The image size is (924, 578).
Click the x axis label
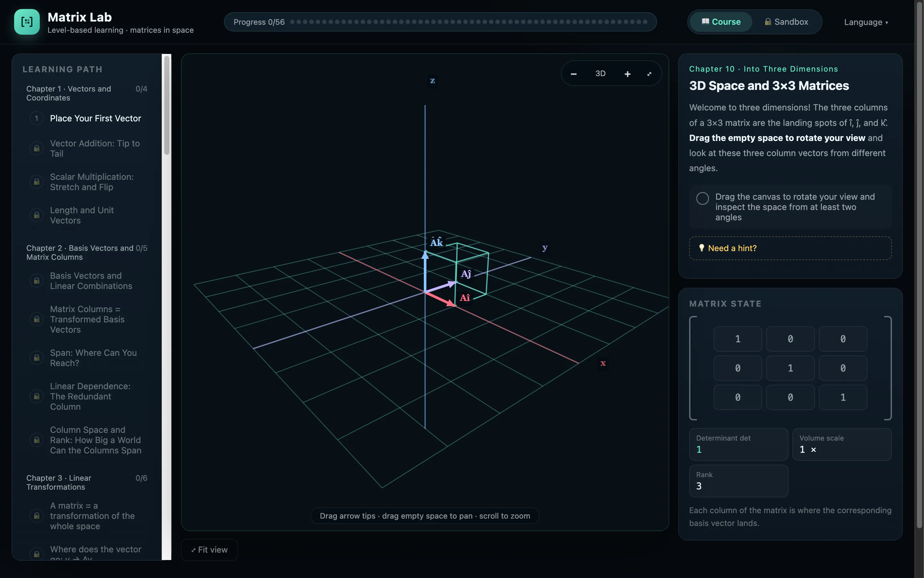click(x=603, y=363)
